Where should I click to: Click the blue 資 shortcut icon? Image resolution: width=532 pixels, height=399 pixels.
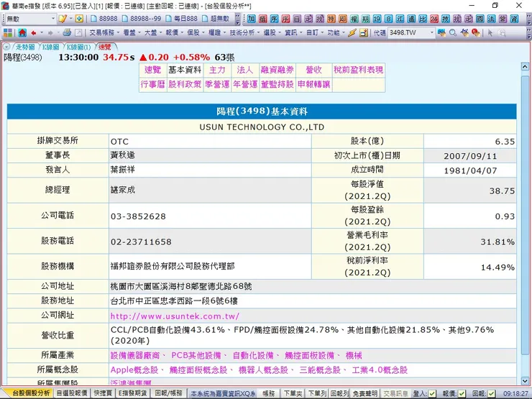pos(514,19)
